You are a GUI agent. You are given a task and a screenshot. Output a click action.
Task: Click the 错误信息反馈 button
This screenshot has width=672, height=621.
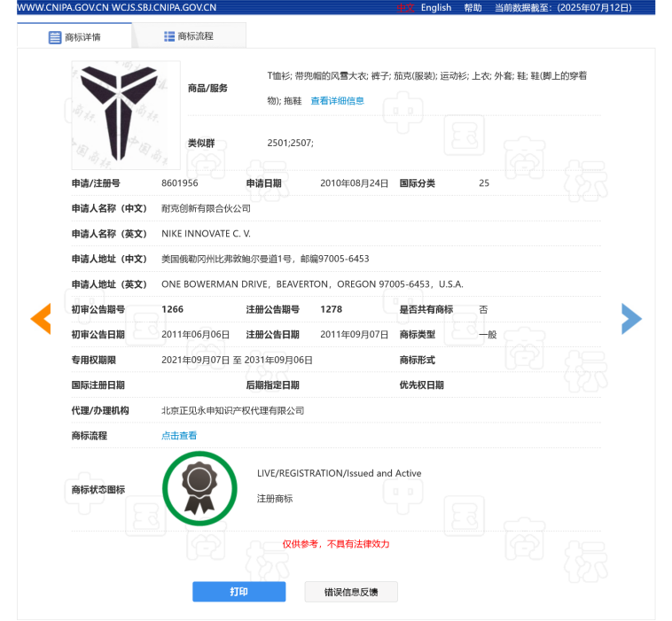[351, 592]
